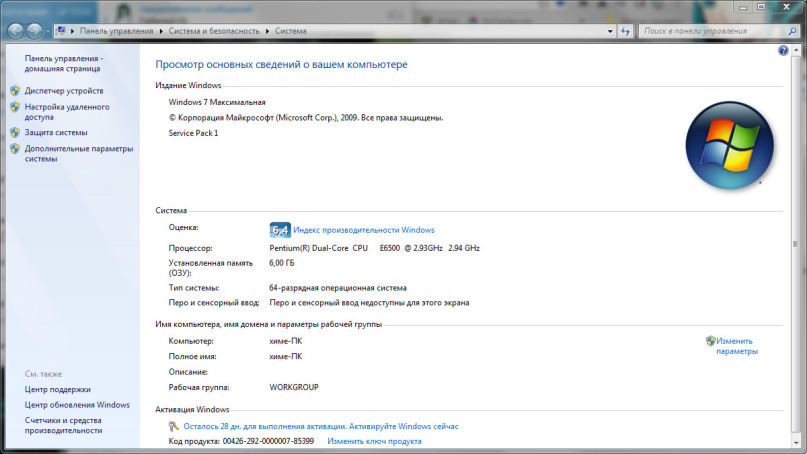This screenshot has height=454, width=807.
Task: Click the scrollbar up arrow
Action: tap(796, 50)
